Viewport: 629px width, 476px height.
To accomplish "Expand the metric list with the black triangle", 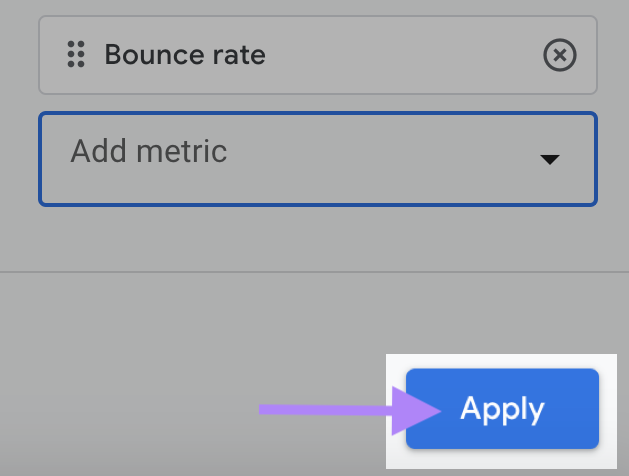I will coord(548,160).
